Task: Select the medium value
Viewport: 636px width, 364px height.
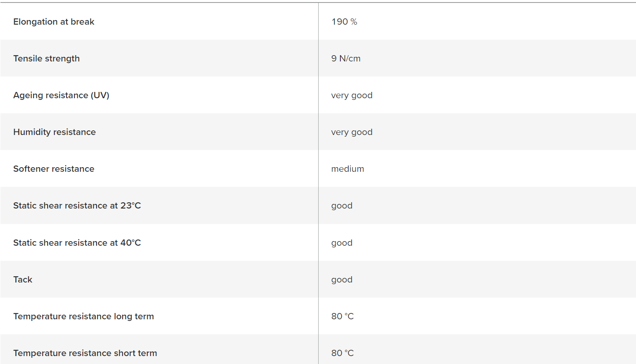Action: point(347,169)
